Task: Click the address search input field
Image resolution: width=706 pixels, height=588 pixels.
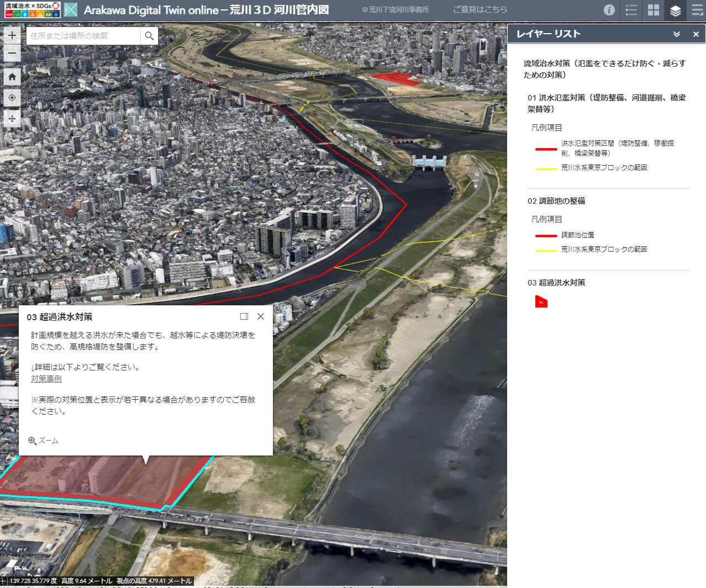Action: click(83, 35)
